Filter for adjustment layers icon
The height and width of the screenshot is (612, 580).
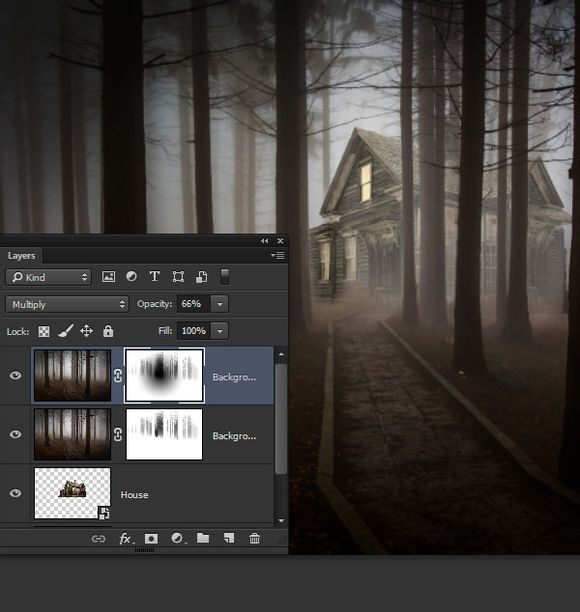tap(132, 277)
